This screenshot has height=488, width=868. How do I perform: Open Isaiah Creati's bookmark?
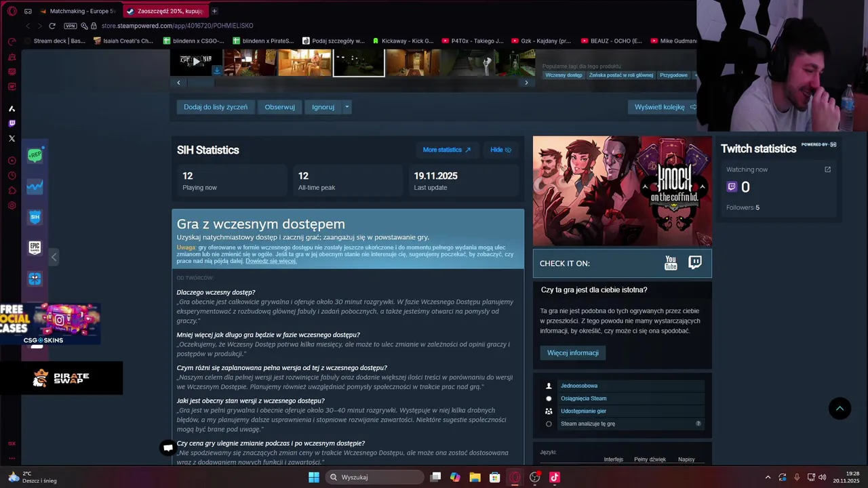(x=123, y=41)
